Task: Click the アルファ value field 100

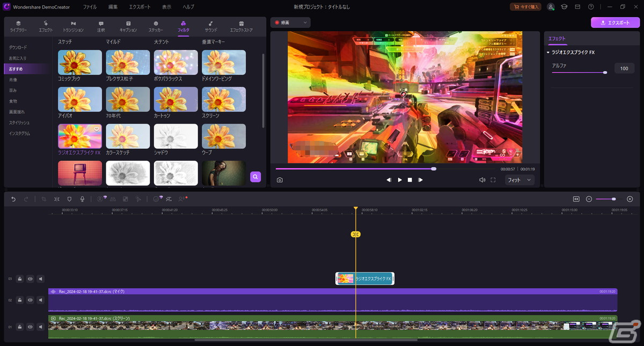Action: 624,68
